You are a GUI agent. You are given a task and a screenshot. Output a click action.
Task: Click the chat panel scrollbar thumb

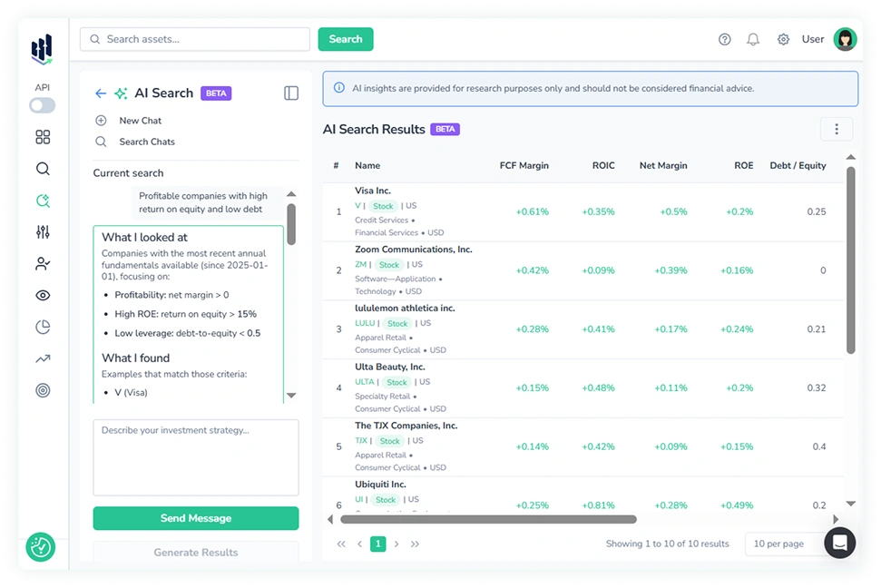291,224
